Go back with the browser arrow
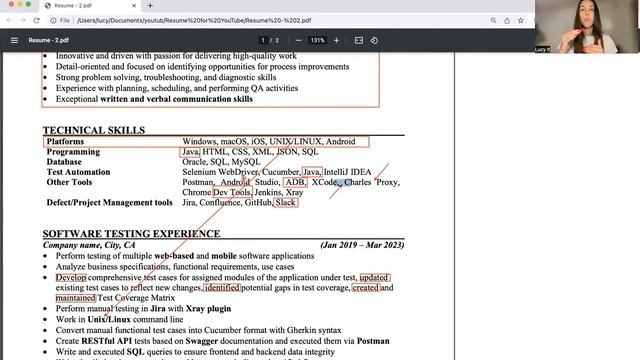640x360 pixels. click(9, 20)
